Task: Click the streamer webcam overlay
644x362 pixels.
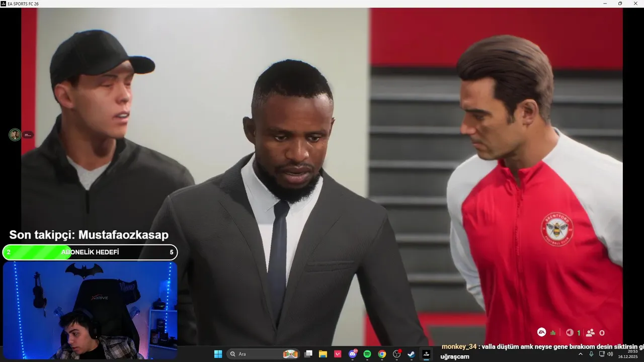Action: (x=90, y=310)
